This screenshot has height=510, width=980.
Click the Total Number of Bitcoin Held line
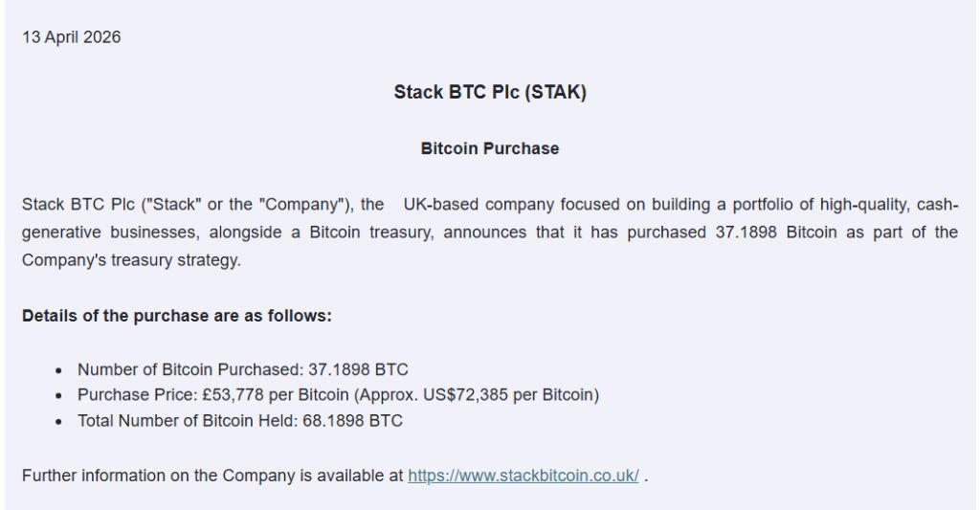tap(239, 421)
